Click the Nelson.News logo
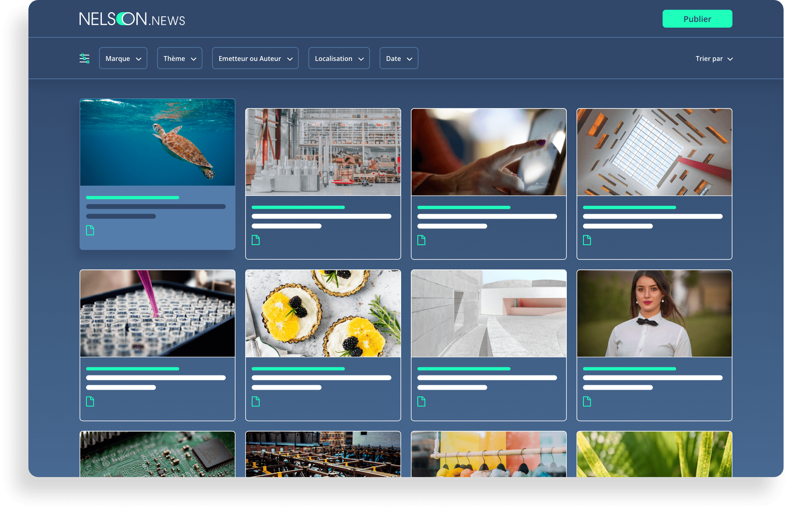Viewport: 812px width, 512px height. point(132,19)
